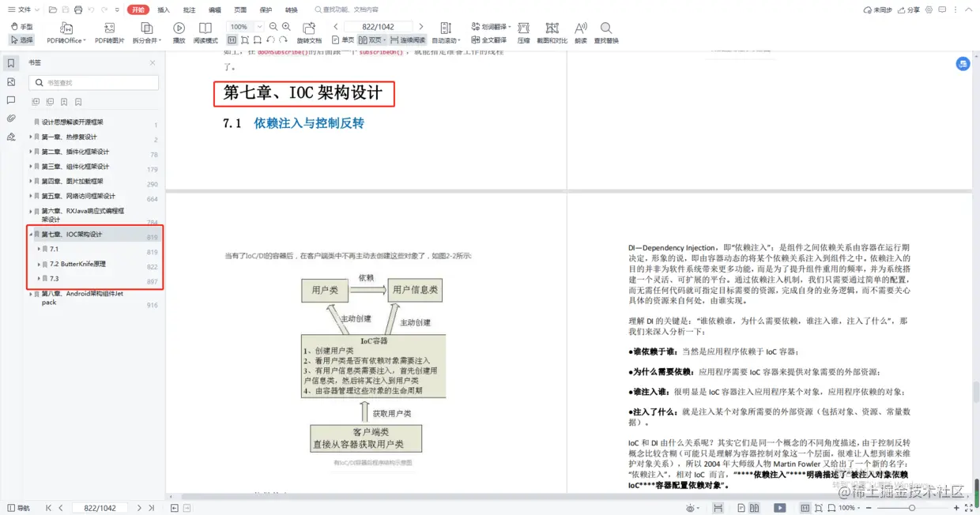
Task: Expand the 第一章、热修复设计 bookmark
Action: [x=31, y=137]
